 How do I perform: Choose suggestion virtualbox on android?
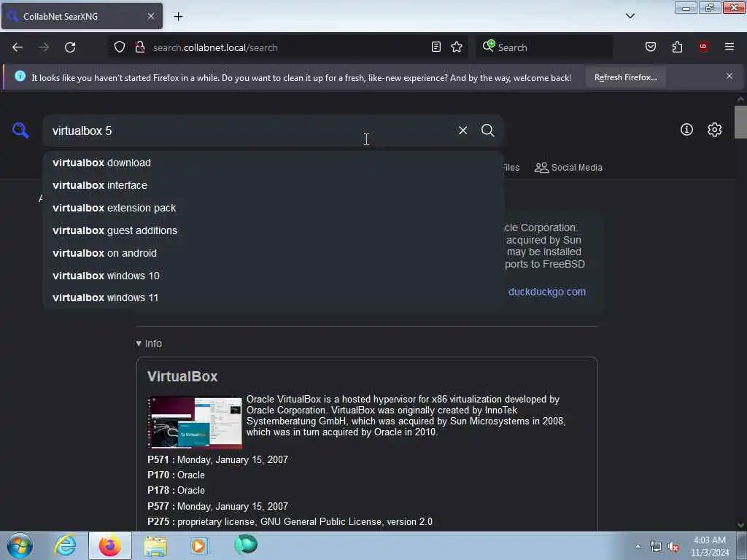[273, 253]
